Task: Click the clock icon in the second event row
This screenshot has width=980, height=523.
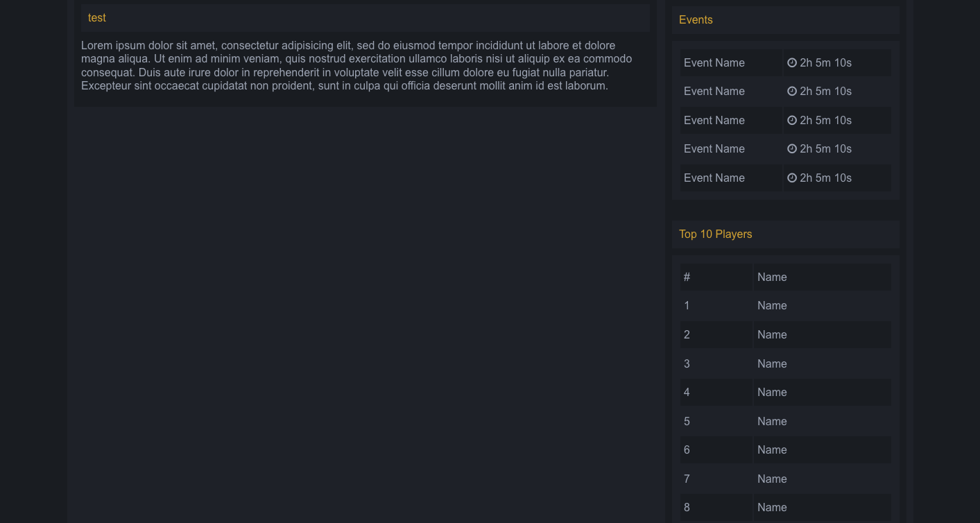Action: [x=792, y=91]
